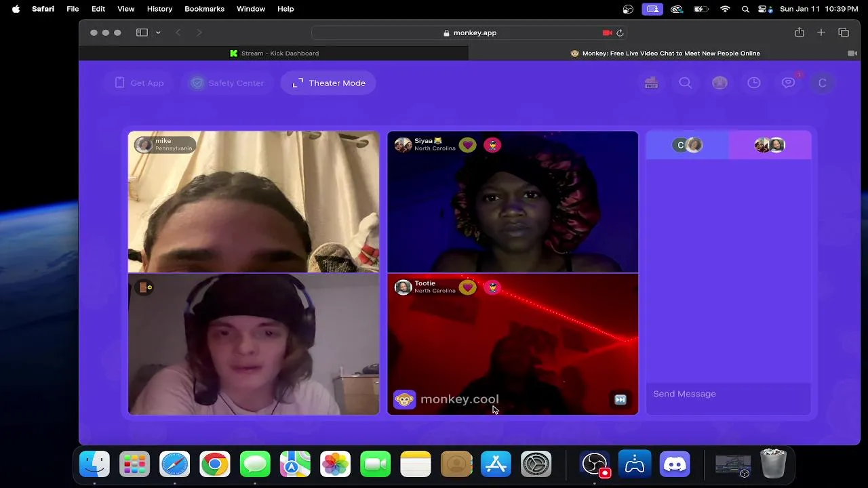Viewport: 868px width, 488px height.
Task: Show Safari tab overview
Action: pyautogui.click(x=844, y=33)
